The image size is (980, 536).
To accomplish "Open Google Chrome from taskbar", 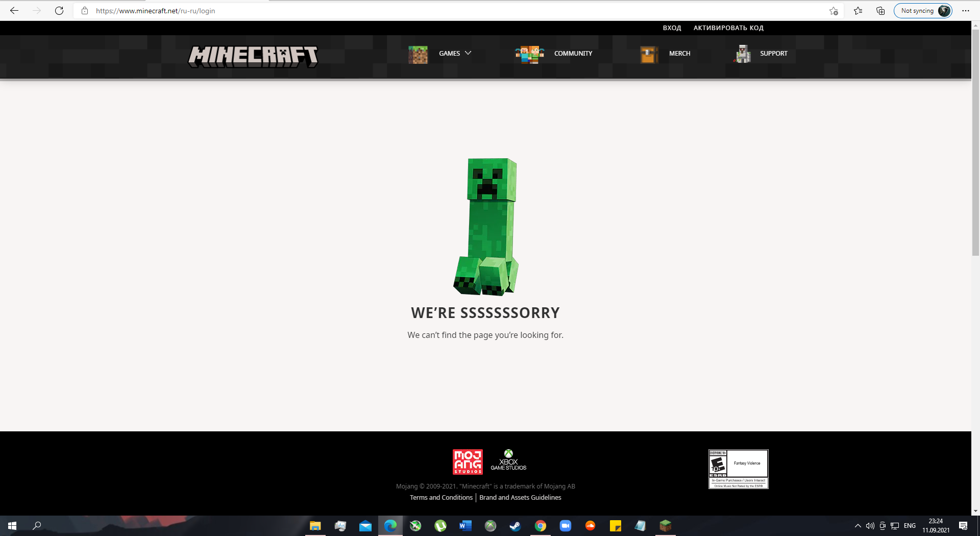I will (541, 526).
